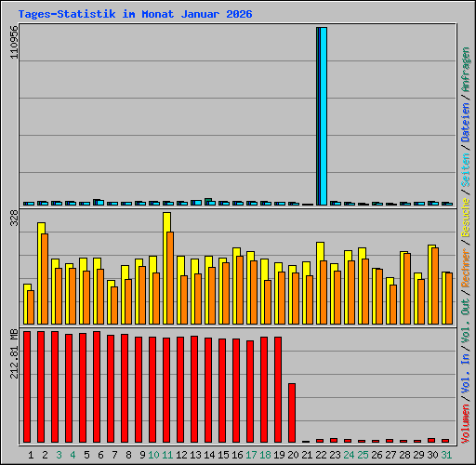The width and height of the screenshot is (476, 465).
Task: Click the green weekend day label '24'
Action: click(x=349, y=455)
